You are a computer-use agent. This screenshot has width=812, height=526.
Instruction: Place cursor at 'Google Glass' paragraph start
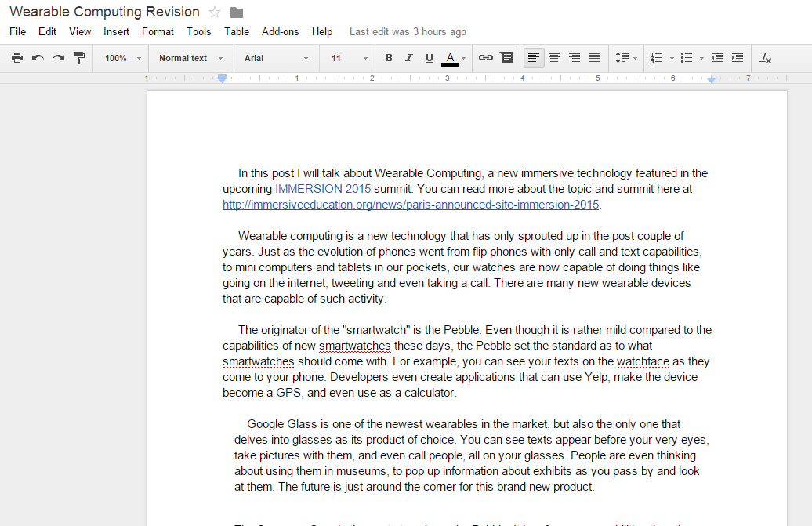tap(248, 425)
